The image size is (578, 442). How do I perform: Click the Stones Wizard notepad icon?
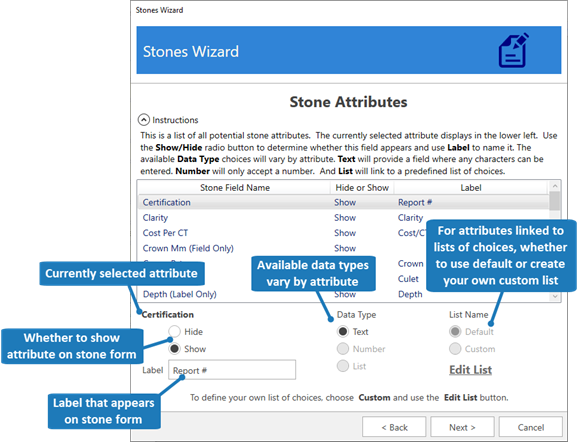point(513,51)
